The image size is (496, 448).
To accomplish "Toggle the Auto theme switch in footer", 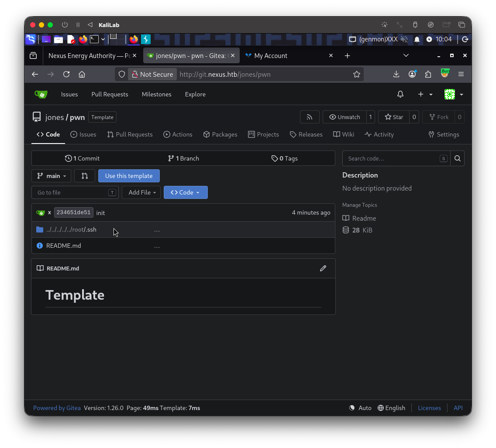I will pyautogui.click(x=360, y=408).
